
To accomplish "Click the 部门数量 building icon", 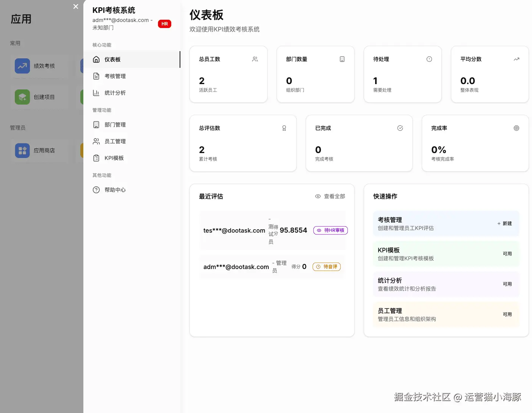I will tap(342, 59).
